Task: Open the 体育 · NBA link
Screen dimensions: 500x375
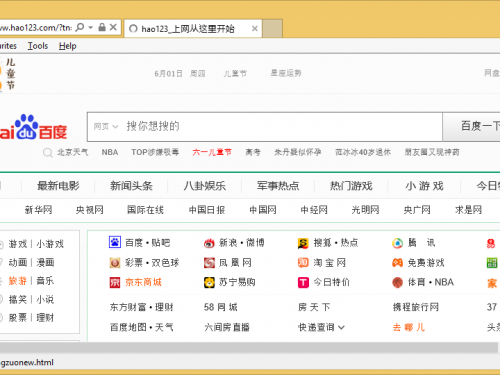Action: tap(431, 282)
